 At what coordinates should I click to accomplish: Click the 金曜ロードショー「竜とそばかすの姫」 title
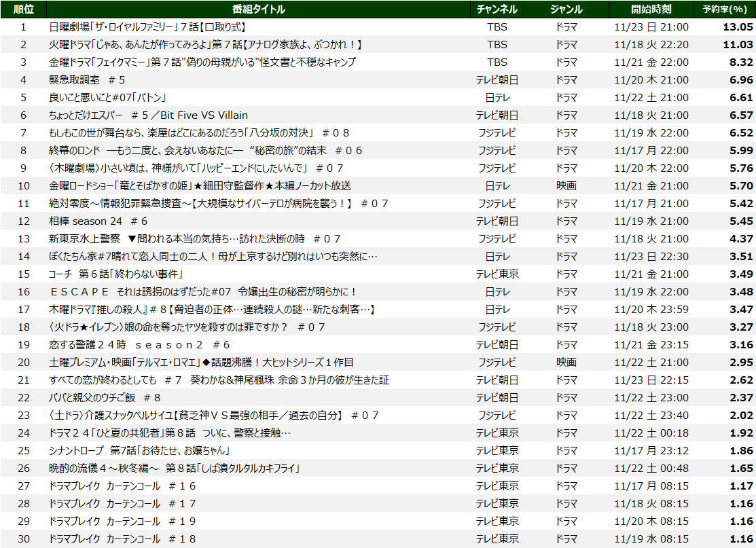[x=200, y=186]
